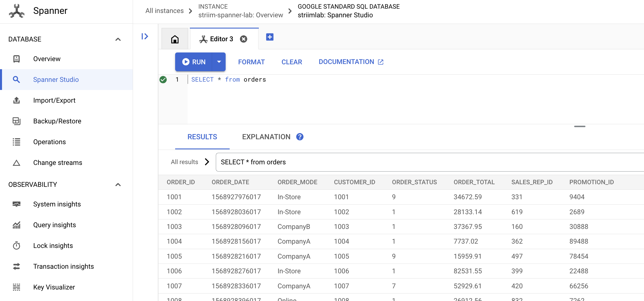Click the Import/Export upload icon
644x301 pixels.
[16, 100]
